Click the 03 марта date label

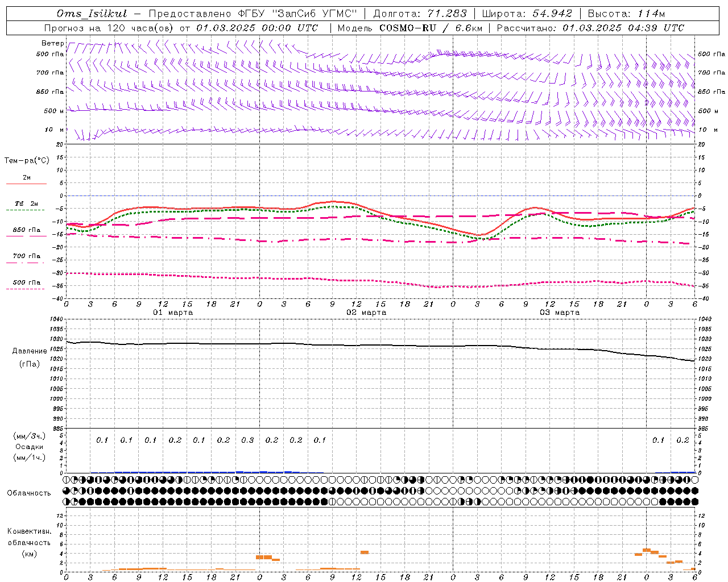click(x=560, y=313)
